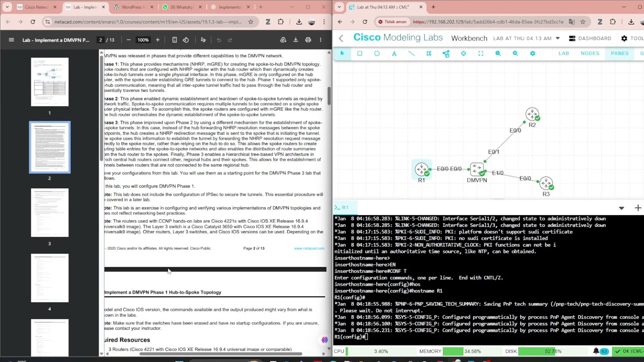The image size is (644, 362).
Task: Open extensions puzzle icon in left browser
Action: pyautogui.click(x=281, y=22)
